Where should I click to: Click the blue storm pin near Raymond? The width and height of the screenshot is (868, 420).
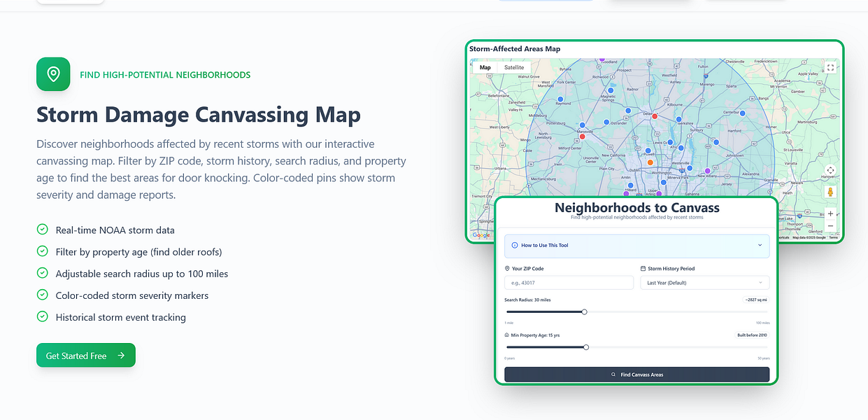pyautogui.click(x=560, y=99)
